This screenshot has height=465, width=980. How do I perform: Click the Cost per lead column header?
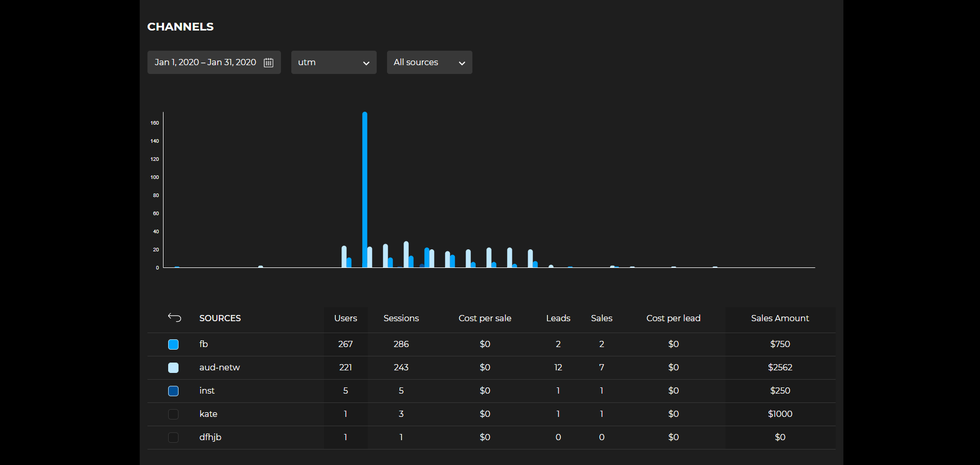673,318
